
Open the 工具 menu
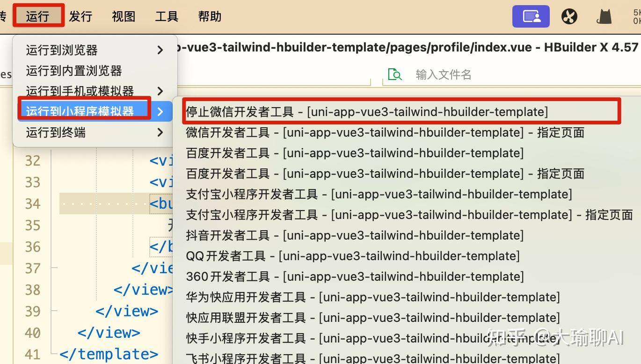coord(167,16)
